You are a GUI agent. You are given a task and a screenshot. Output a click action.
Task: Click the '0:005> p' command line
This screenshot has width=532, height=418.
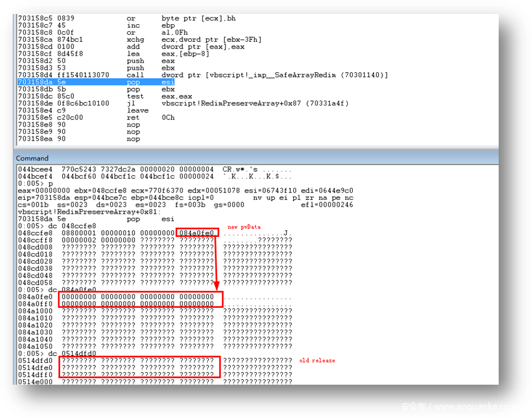(x=36, y=184)
